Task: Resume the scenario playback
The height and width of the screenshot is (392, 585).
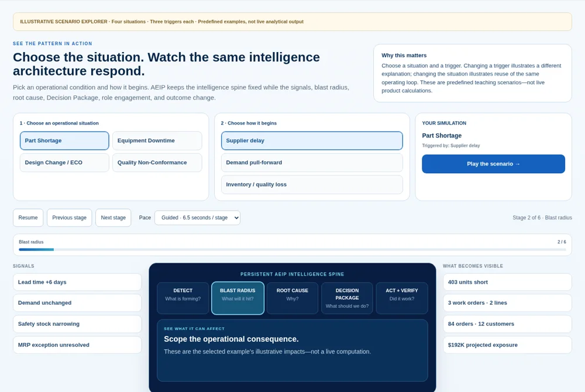Action: click(28, 218)
